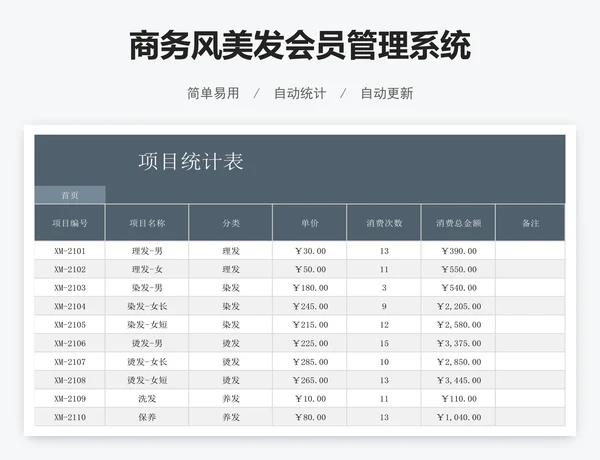
Task: Click total amount ¥110.00
Action: pos(458,399)
